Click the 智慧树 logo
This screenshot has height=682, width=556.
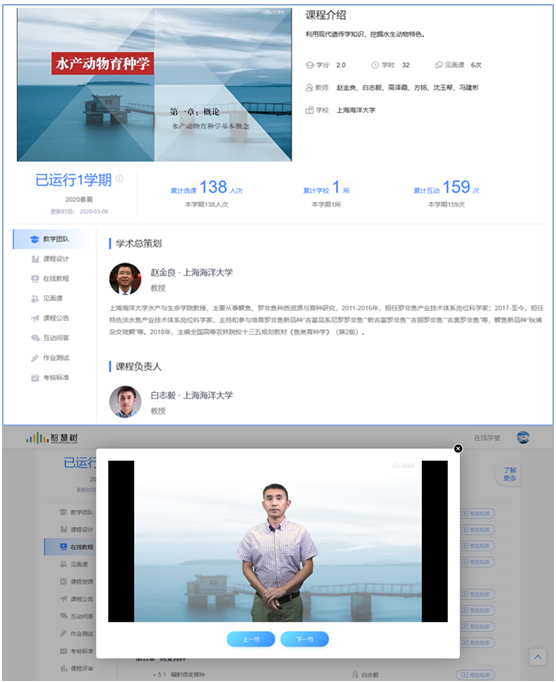[52, 438]
